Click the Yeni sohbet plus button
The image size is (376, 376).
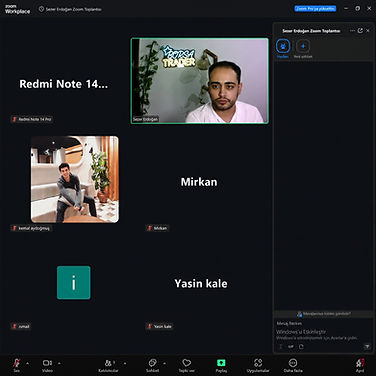[x=303, y=46]
